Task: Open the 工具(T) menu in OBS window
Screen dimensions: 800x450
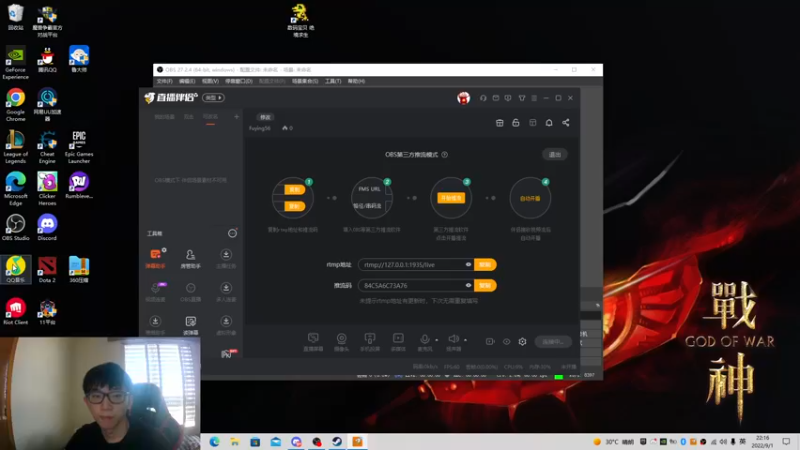Action: 333,81
